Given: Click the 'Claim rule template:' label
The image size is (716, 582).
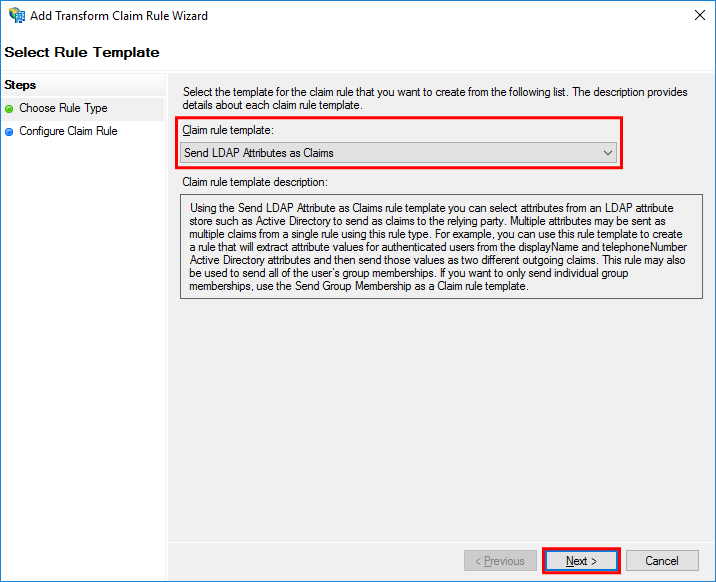Looking at the screenshot, I should [x=228, y=130].
